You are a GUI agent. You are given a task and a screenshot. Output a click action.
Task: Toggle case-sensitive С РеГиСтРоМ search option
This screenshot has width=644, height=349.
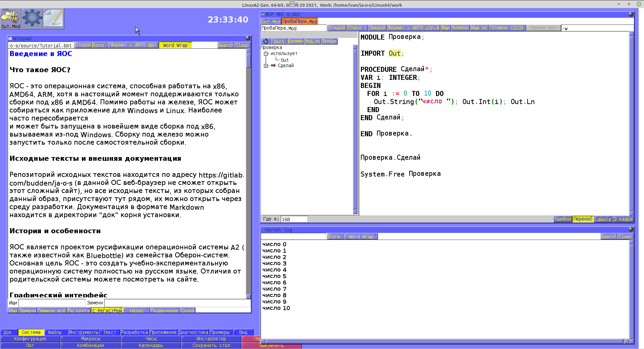tap(107, 310)
